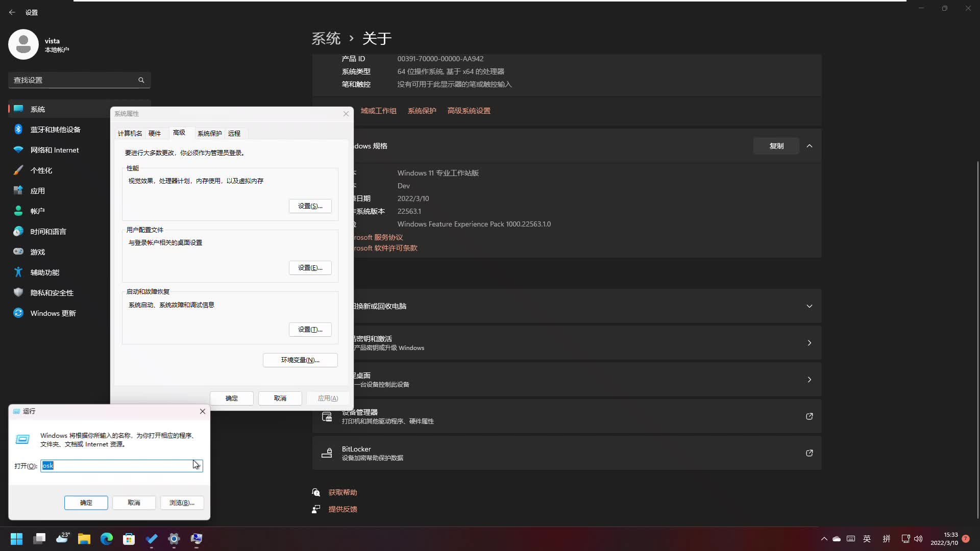
Task: Cancel the System Properties dialog
Action: [280, 398]
